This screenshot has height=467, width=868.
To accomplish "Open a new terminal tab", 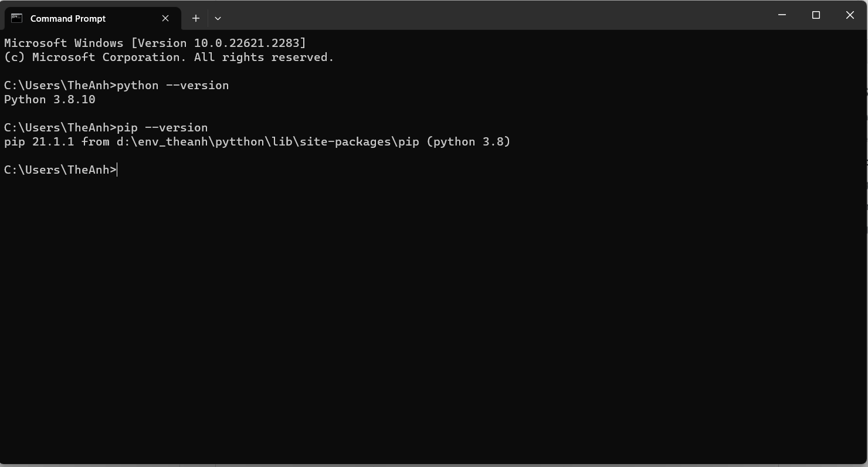I will click(196, 18).
